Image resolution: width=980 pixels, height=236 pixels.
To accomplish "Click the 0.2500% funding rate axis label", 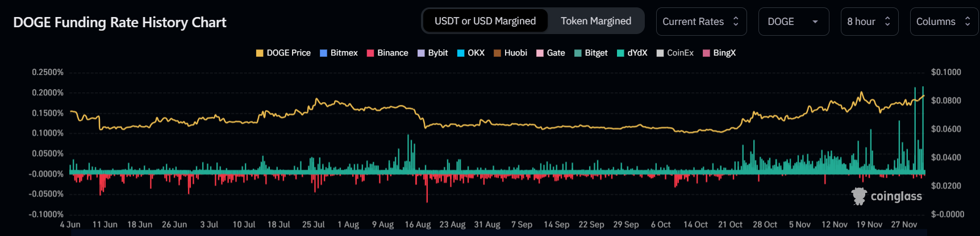I will [48, 72].
